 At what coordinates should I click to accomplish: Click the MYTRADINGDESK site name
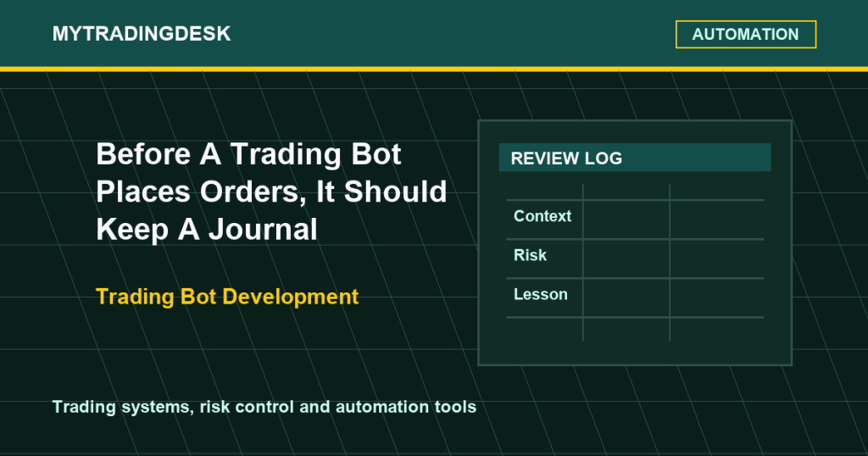[142, 34]
